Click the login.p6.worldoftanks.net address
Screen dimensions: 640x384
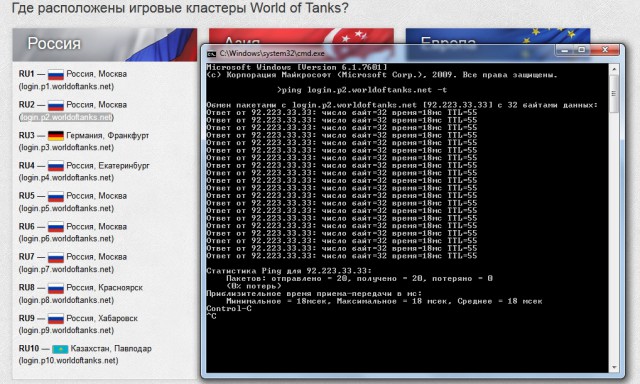[66, 238]
